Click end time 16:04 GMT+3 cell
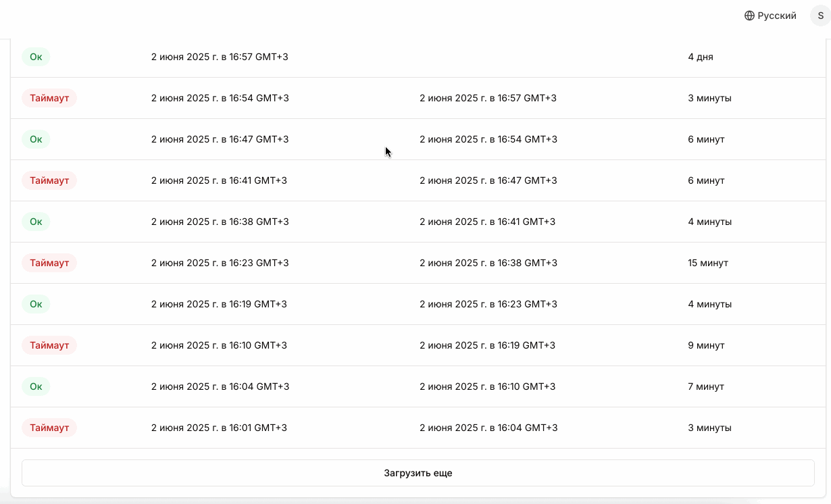 [x=488, y=428]
